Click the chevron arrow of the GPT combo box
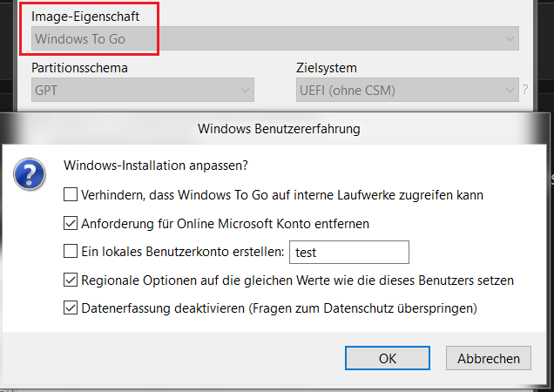 (x=245, y=90)
